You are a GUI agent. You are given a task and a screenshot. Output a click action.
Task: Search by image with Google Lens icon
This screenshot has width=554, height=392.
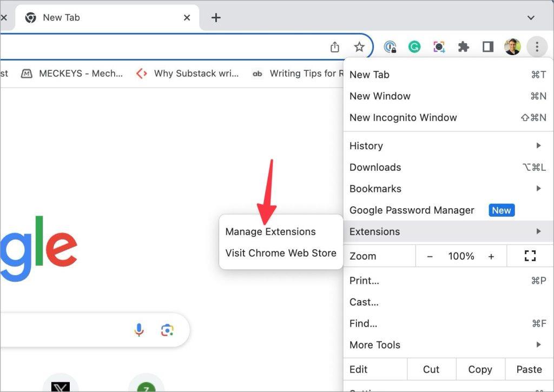[167, 330]
